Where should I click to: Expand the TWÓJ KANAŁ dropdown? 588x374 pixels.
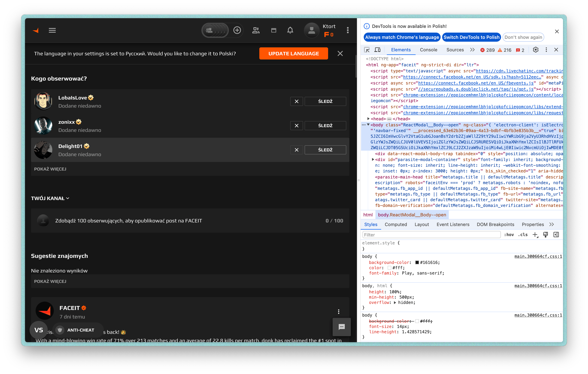(x=50, y=198)
